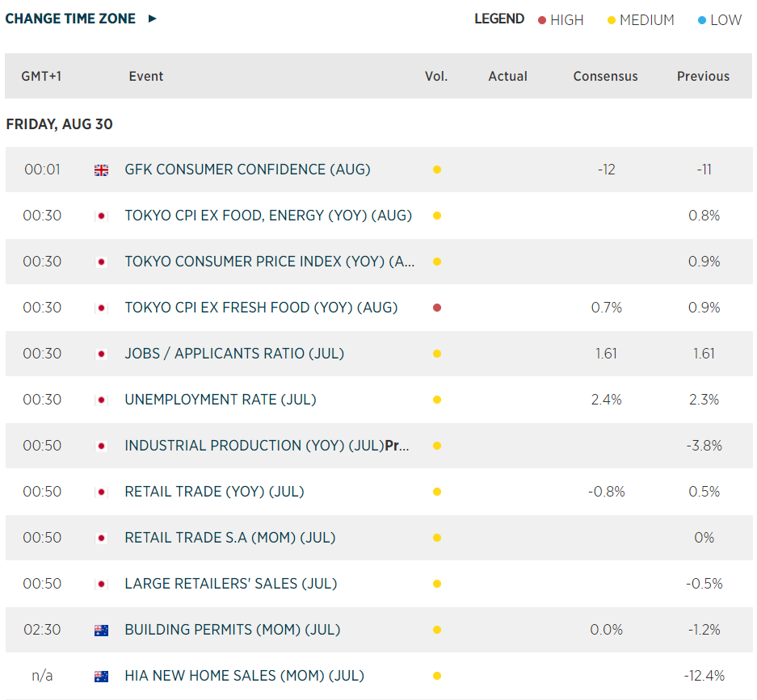Open the GFK Consumer Confidence (AUG) event
Screen dimensions: 757x700
[x=247, y=170]
